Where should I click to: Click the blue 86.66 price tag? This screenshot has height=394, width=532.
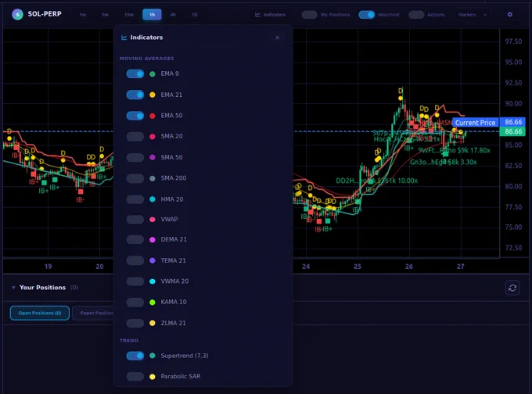coord(512,122)
